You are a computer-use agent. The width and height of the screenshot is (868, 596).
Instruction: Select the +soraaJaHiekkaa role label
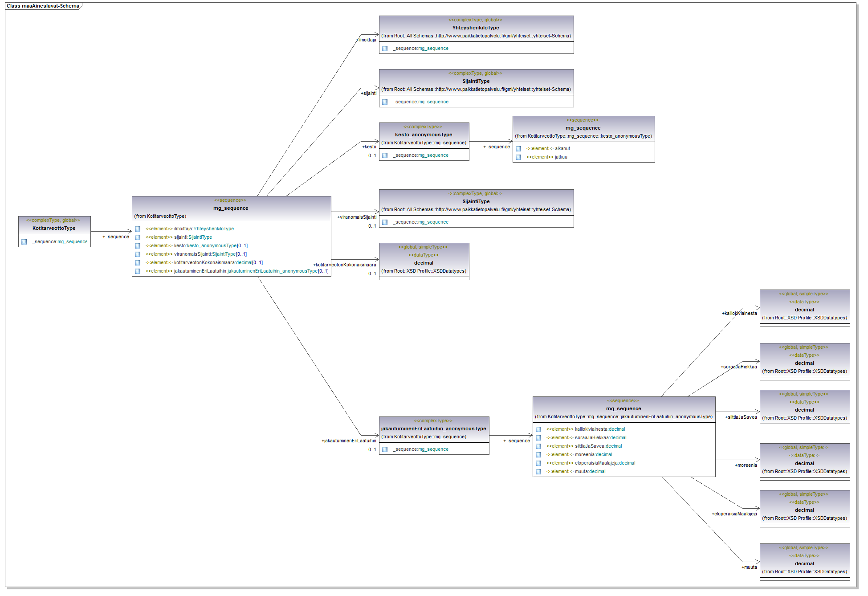(x=739, y=367)
